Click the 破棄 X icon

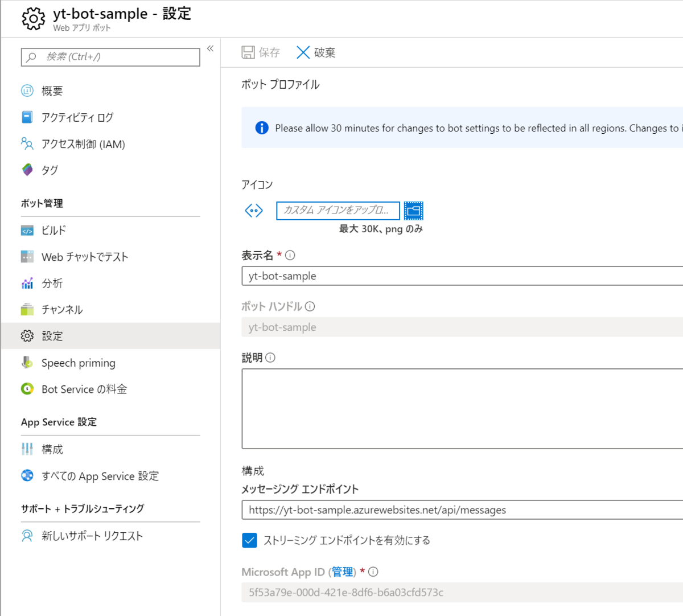[x=303, y=52]
